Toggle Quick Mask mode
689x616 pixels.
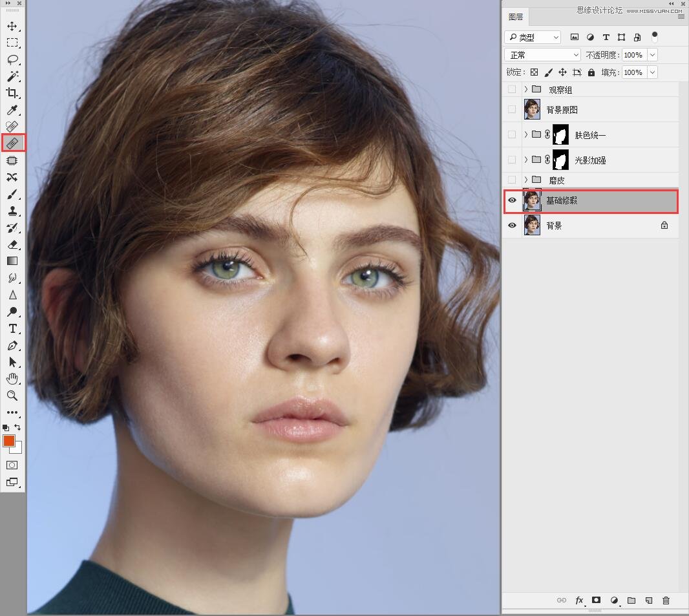(12, 465)
